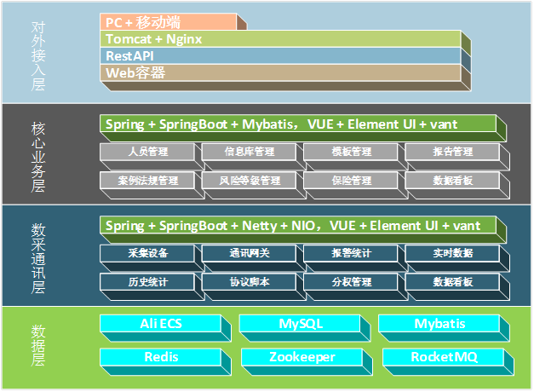Screen dimensions: 534x392
Task: Click the 模板管理 module
Action: 350,153
